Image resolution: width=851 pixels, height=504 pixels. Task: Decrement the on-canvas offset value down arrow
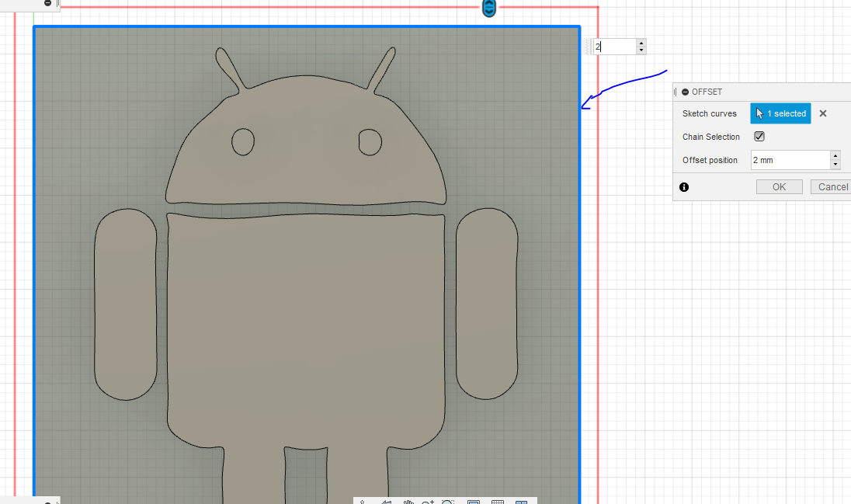pos(641,50)
